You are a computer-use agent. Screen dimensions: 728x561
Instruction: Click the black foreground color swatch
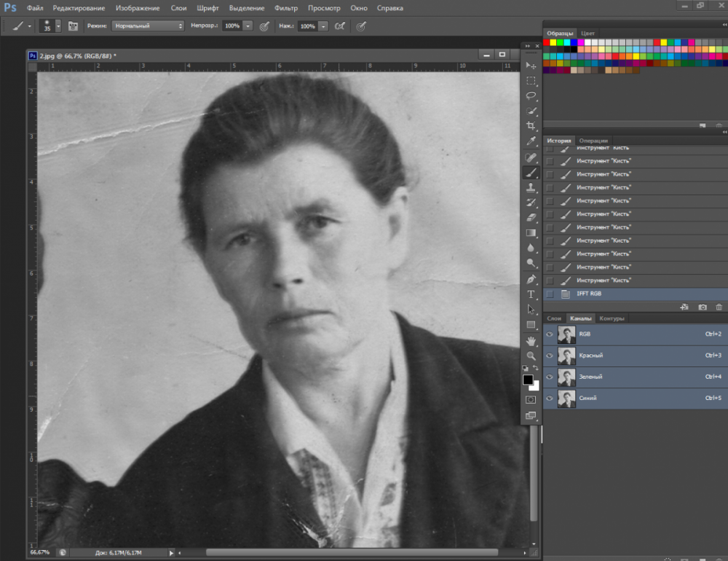click(x=528, y=380)
